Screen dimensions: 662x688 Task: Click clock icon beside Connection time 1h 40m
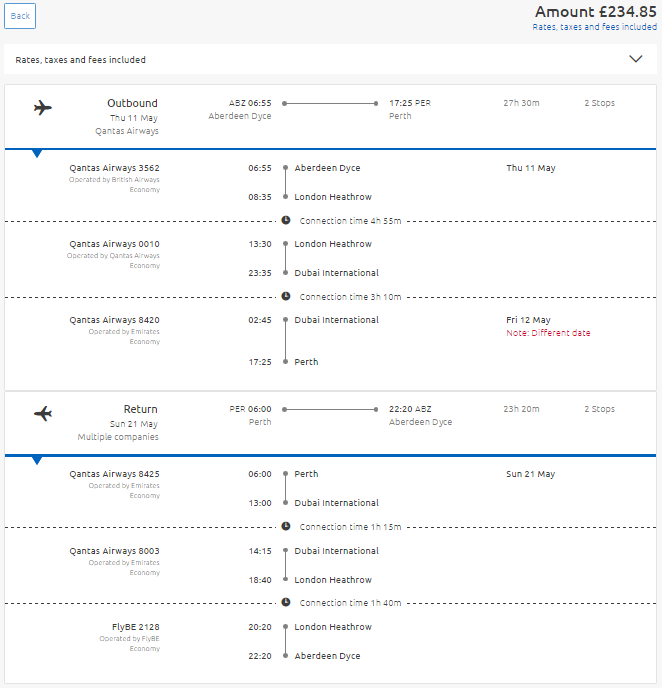click(x=286, y=602)
